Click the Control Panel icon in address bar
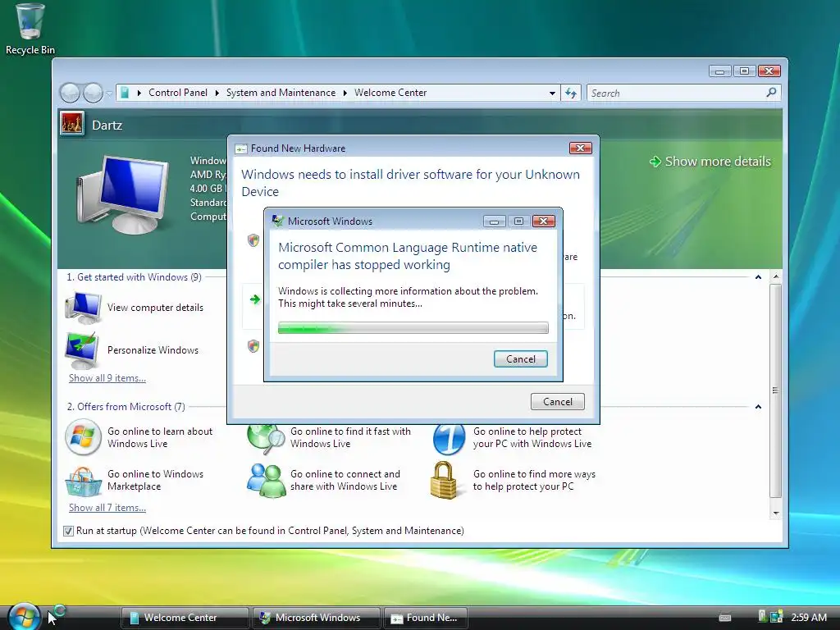Screen dimensions: 840x630 (x=125, y=93)
